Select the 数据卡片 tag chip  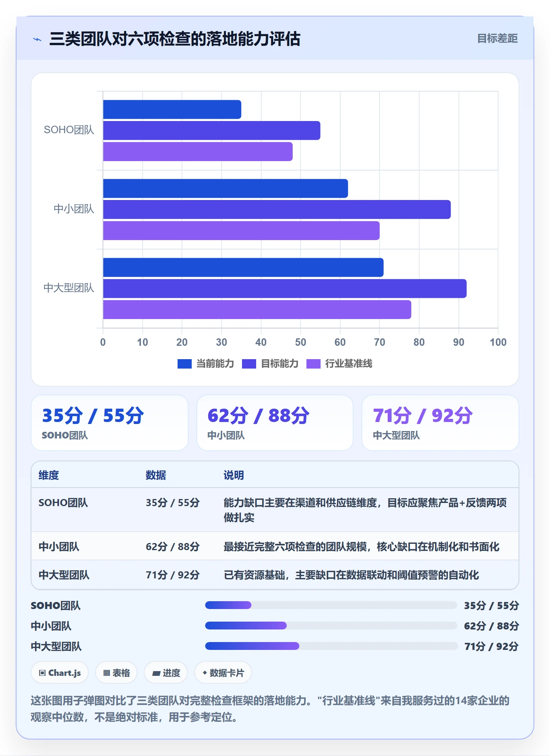(x=223, y=673)
